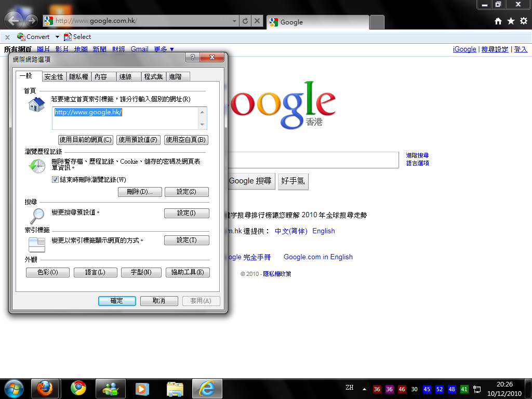Click Internet Explorer taskbar icon
The width and height of the screenshot is (532, 399).
click(x=207, y=389)
